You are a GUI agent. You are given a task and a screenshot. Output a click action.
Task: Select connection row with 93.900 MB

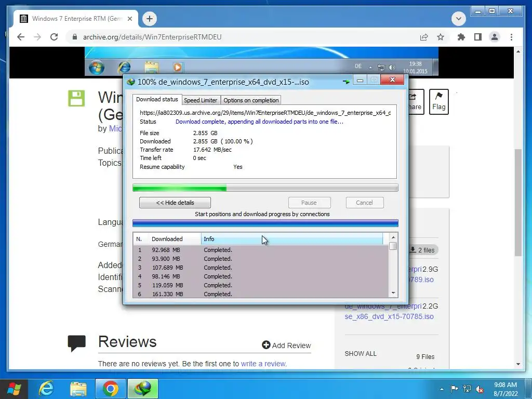click(261, 259)
